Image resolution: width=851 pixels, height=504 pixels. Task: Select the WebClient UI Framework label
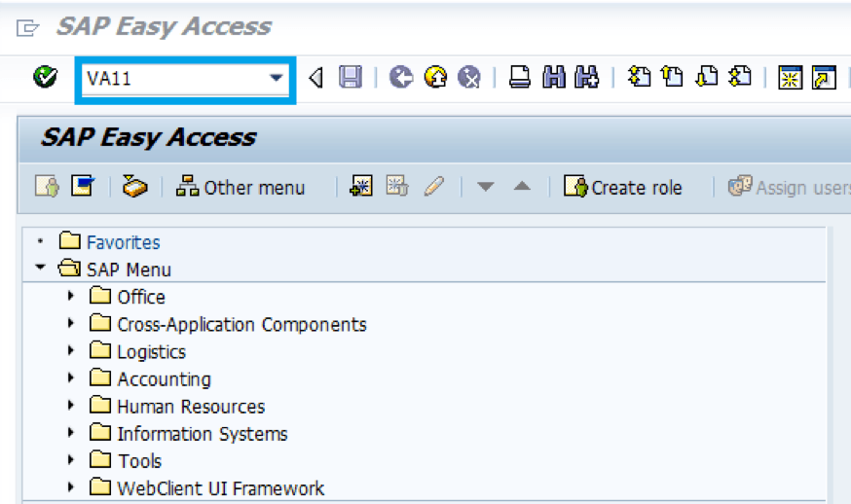tap(220, 488)
